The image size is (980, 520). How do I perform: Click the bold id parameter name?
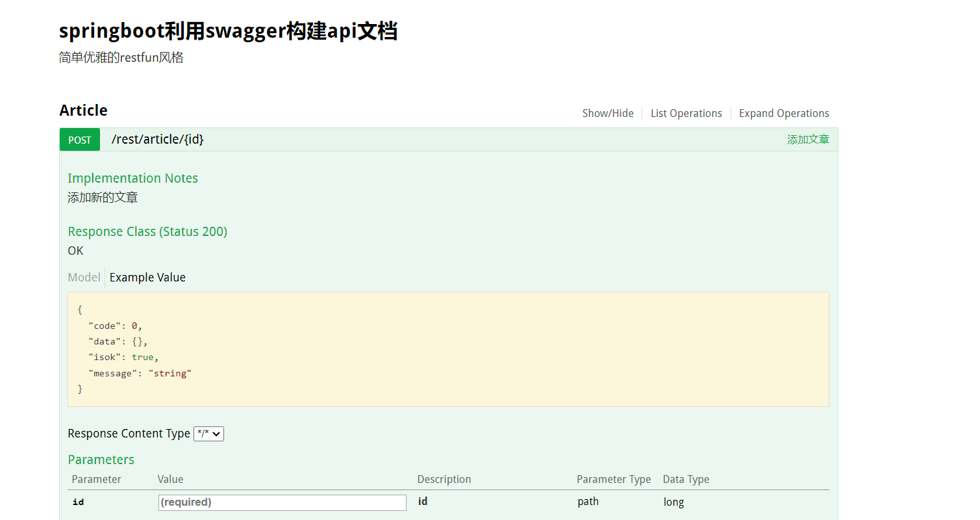click(78, 502)
